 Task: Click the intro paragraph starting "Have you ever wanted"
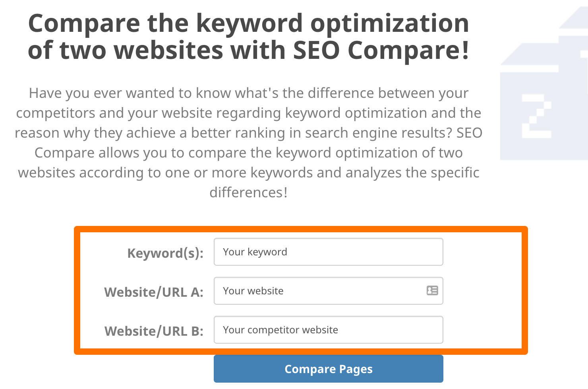(x=249, y=142)
